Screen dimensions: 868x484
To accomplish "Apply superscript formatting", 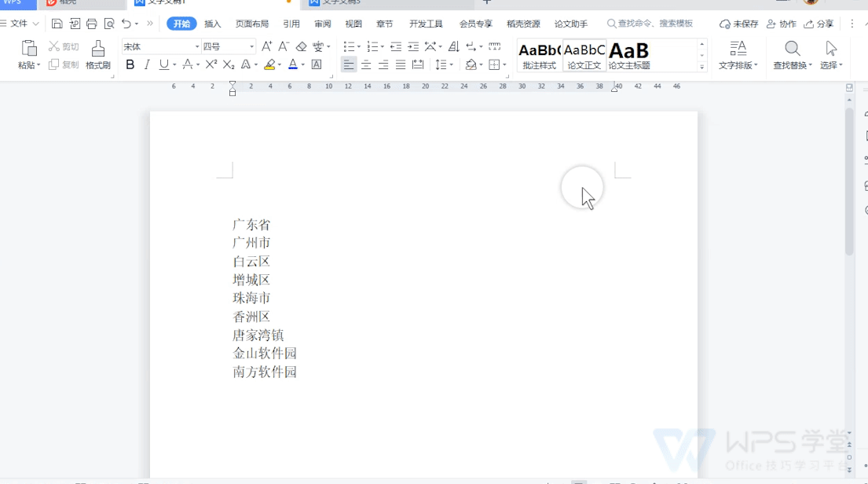I will pos(211,64).
